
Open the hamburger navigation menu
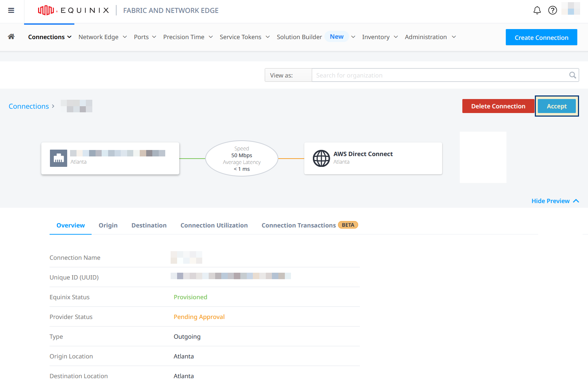pyautogui.click(x=11, y=10)
